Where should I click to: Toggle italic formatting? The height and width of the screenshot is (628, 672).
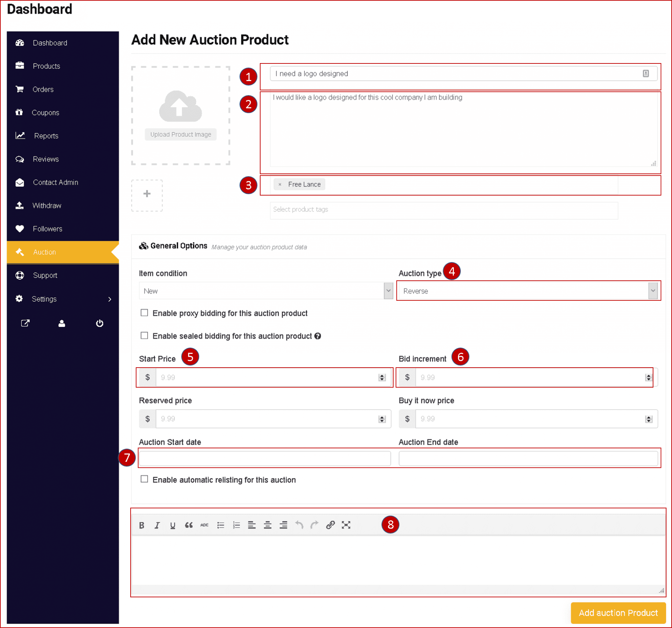[157, 525]
